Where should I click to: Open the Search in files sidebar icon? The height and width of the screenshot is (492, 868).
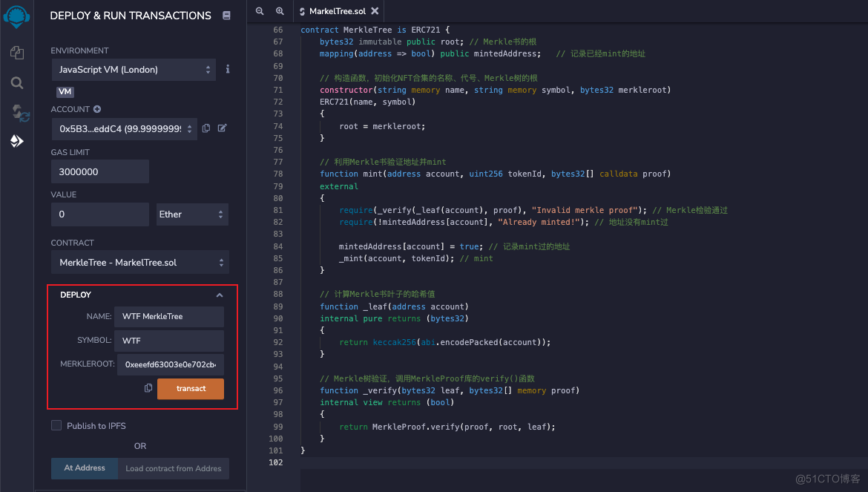(x=16, y=83)
